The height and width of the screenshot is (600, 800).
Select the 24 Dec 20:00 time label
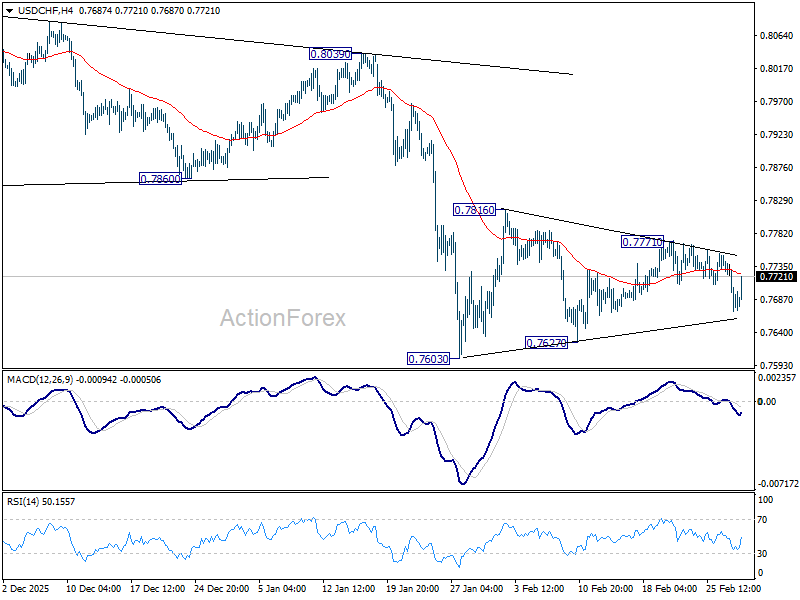(x=221, y=588)
